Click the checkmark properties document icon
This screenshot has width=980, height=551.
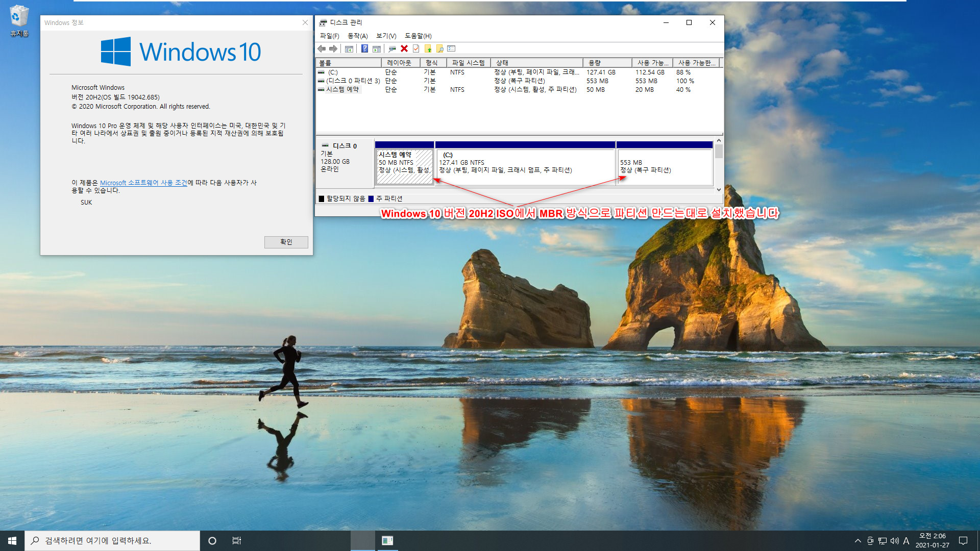(416, 48)
